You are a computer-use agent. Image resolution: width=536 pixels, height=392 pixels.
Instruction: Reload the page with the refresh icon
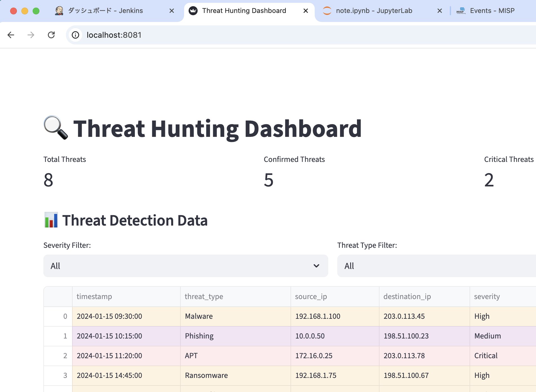tap(51, 35)
